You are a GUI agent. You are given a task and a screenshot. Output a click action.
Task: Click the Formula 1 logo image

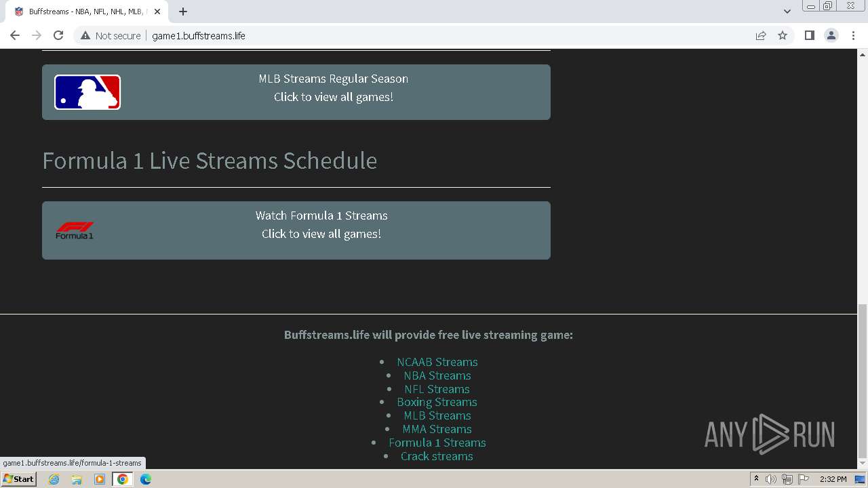[75, 230]
